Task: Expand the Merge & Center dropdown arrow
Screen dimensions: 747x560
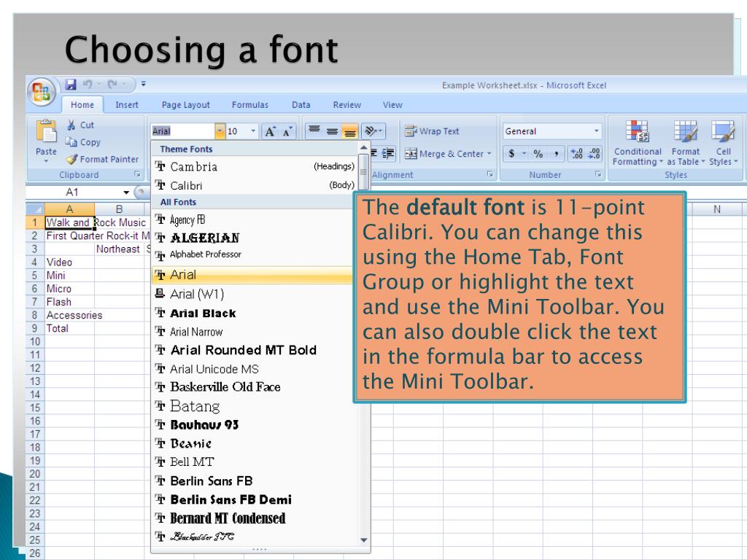Action: coord(489,153)
